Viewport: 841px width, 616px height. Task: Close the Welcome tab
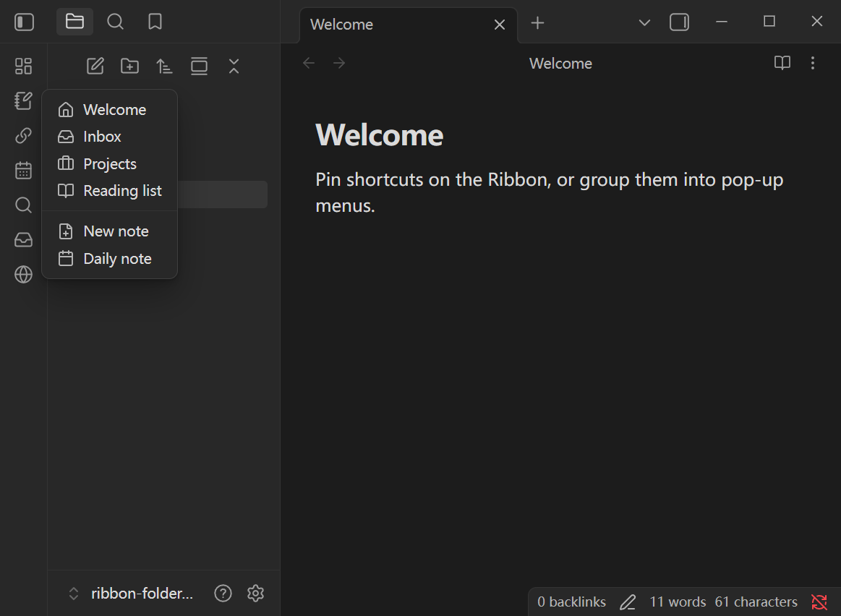(x=500, y=25)
